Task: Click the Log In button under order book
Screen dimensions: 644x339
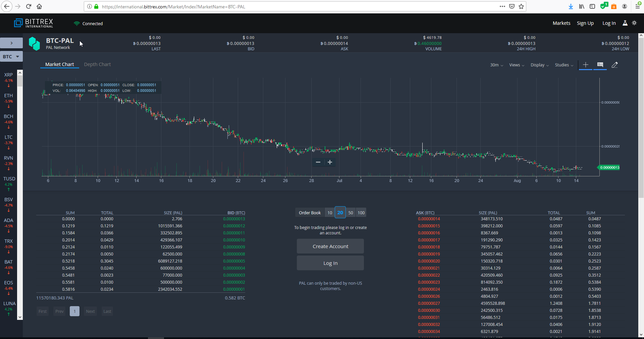Action: click(x=330, y=263)
